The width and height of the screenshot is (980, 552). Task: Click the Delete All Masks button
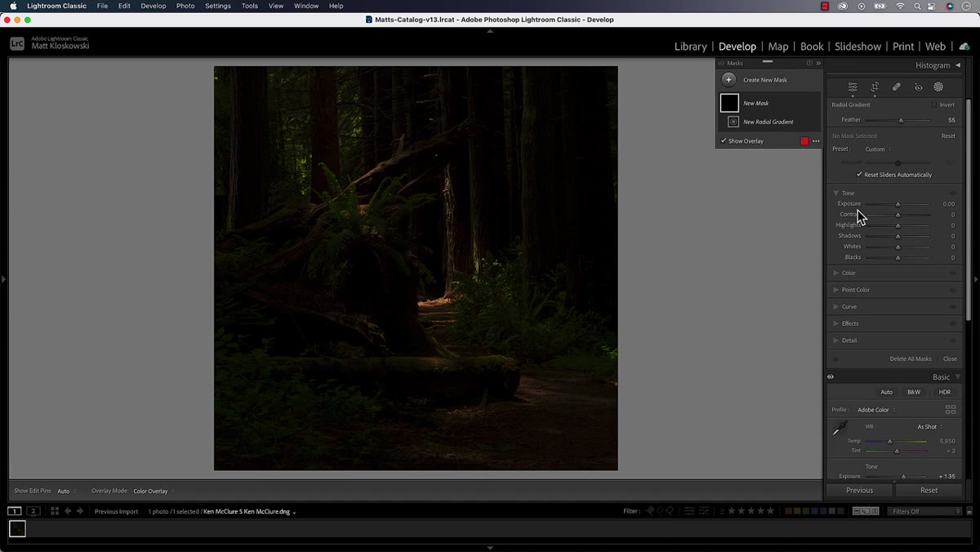point(910,358)
